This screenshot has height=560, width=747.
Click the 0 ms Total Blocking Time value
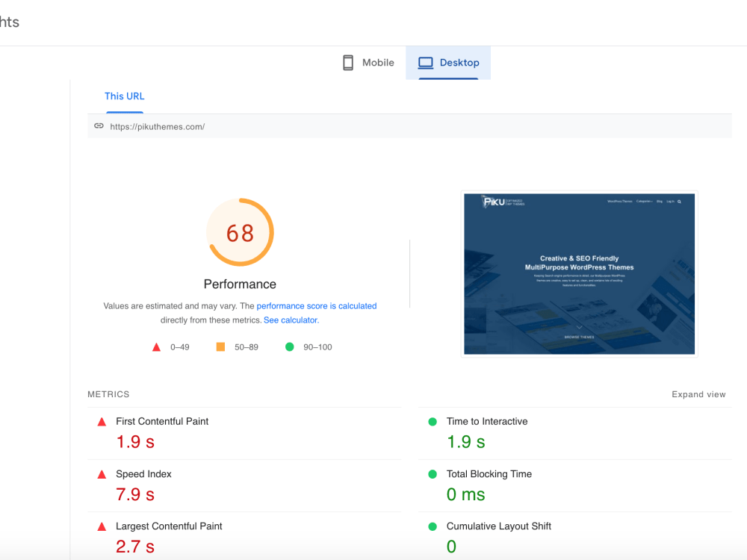click(465, 494)
